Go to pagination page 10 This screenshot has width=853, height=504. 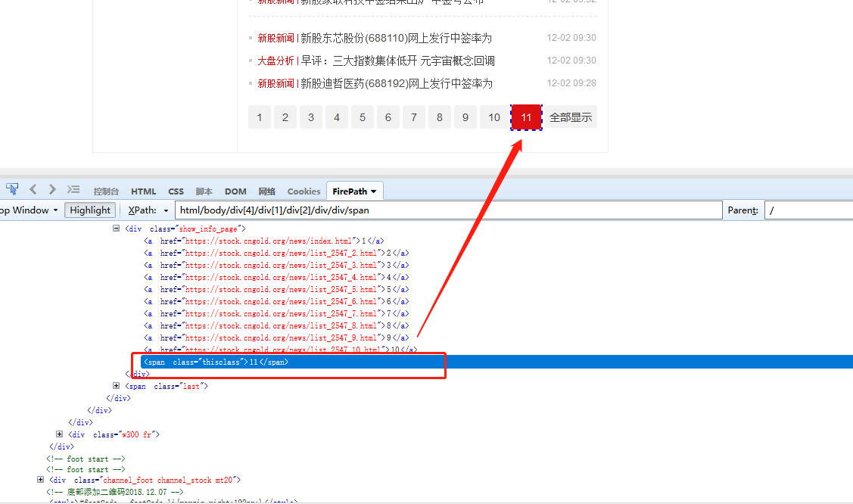click(x=494, y=117)
